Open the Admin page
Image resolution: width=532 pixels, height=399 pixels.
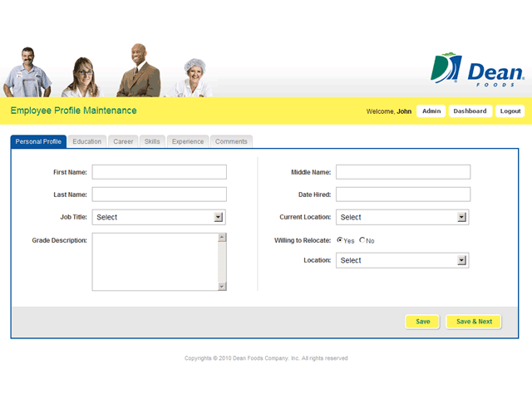[x=431, y=111]
